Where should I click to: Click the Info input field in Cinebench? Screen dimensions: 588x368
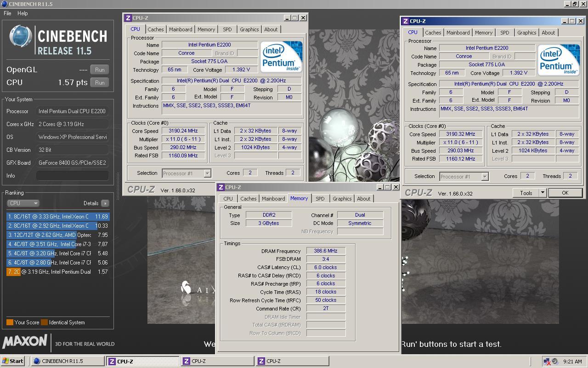(73, 176)
